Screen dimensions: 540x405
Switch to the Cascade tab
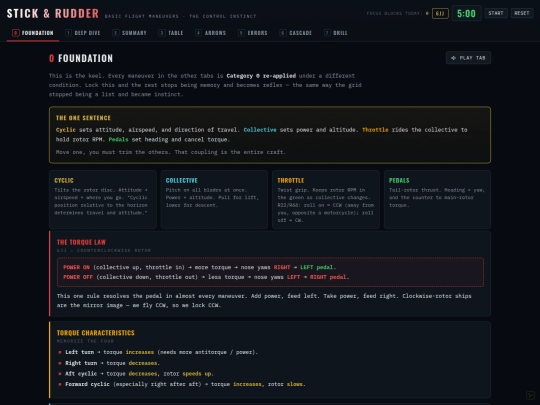(x=296, y=33)
